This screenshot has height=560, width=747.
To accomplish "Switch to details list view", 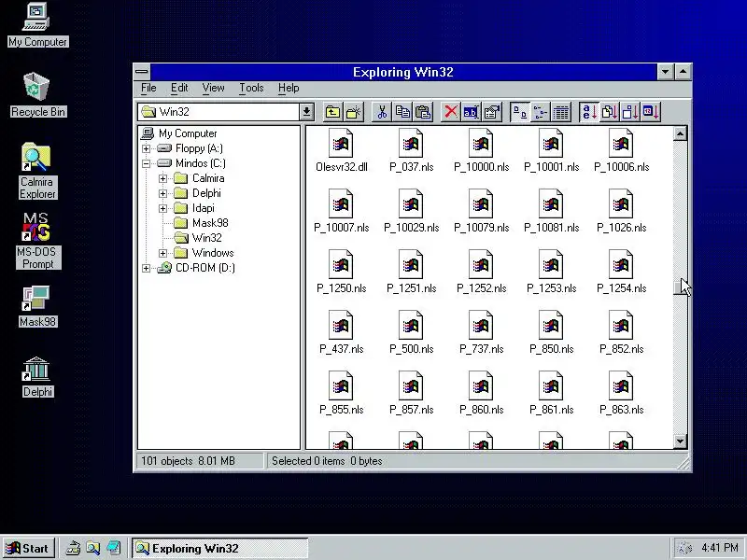I will tap(561, 112).
